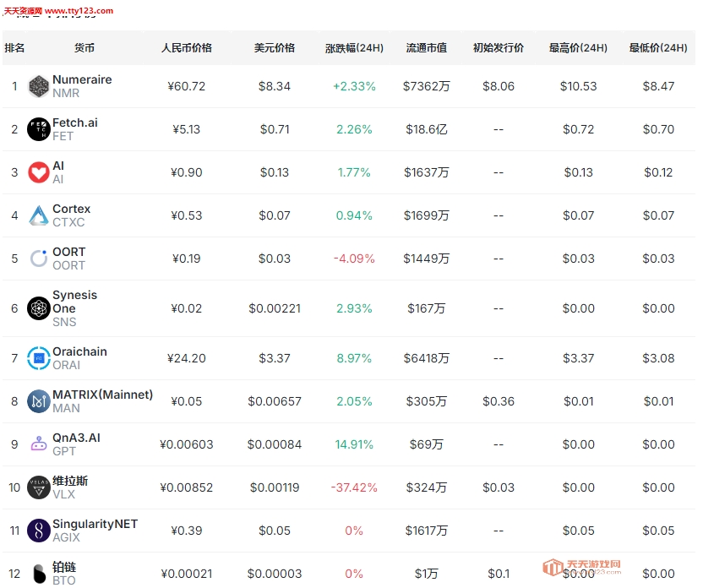
Task: Click the Numeraire coin logo icon
Action: (x=39, y=86)
